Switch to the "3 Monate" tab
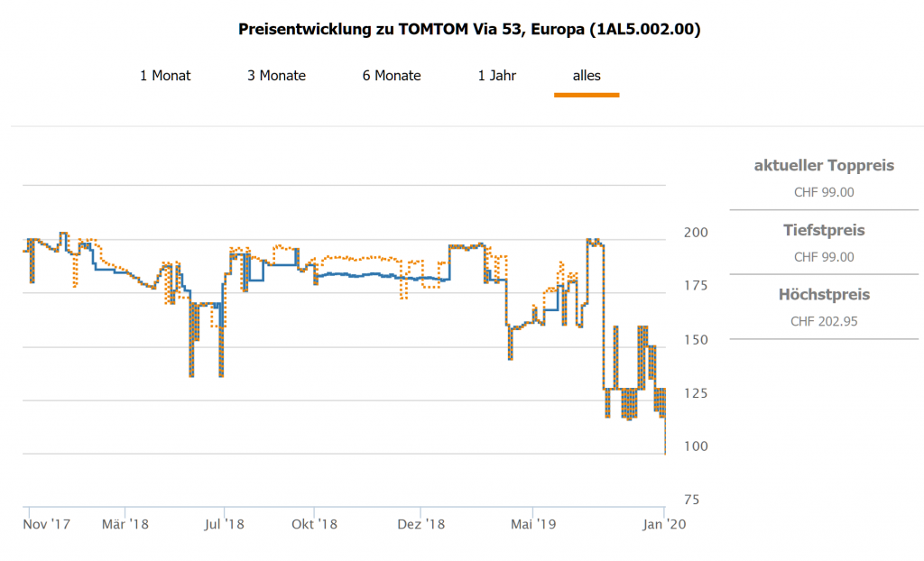The width and height of the screenshot is (924, 561). point(276,76)
